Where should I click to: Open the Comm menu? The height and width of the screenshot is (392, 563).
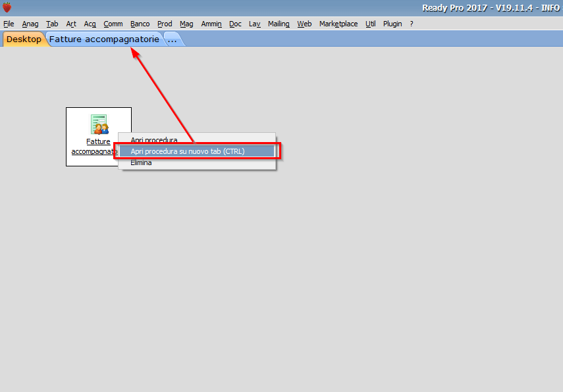[113, 24]
